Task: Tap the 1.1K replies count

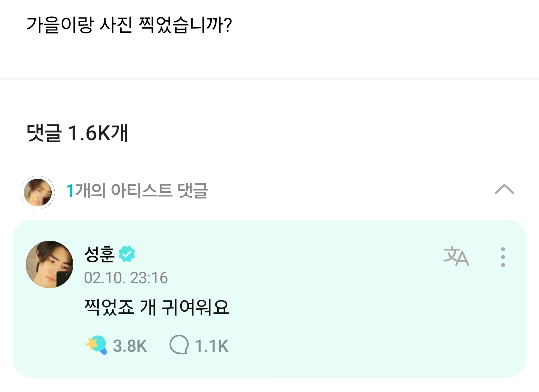Action: [211, 346]
